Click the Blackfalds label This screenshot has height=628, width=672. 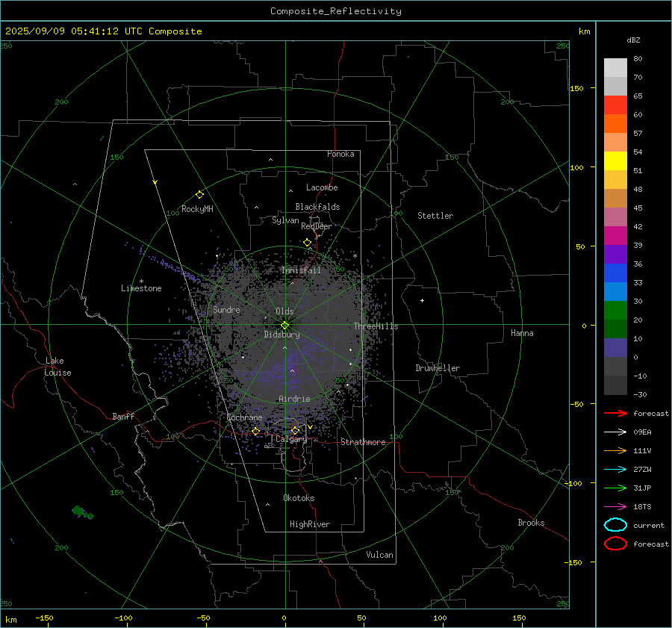(x=317, y=207)
